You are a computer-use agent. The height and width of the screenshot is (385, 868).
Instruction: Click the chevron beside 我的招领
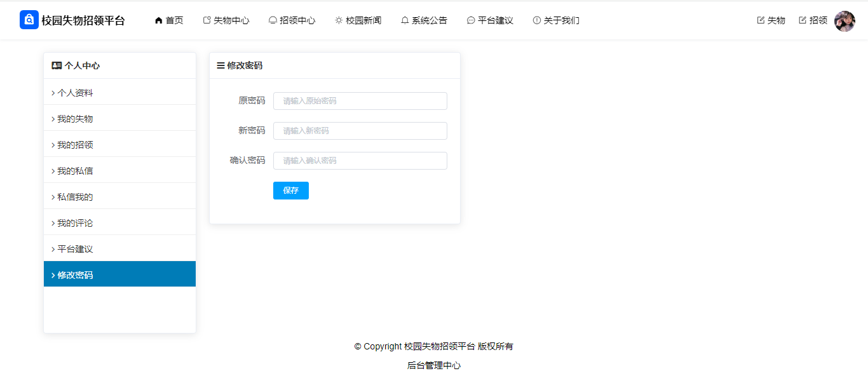[53, 145]
